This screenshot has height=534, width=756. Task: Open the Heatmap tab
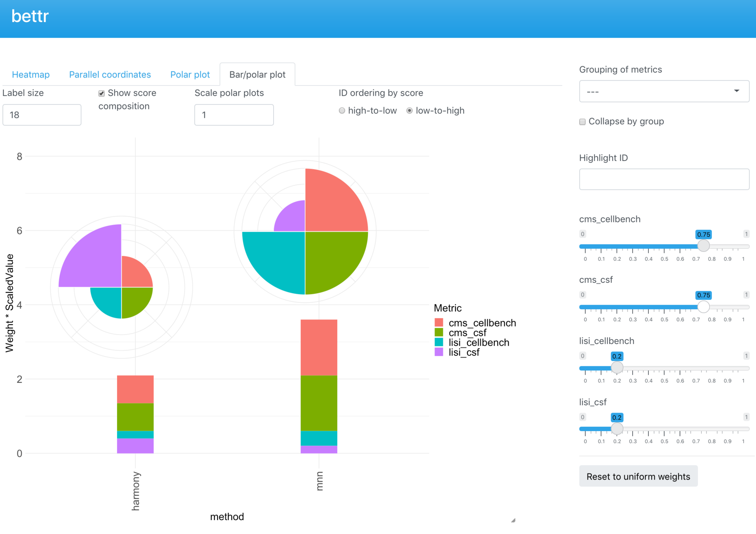click(31, 74)
